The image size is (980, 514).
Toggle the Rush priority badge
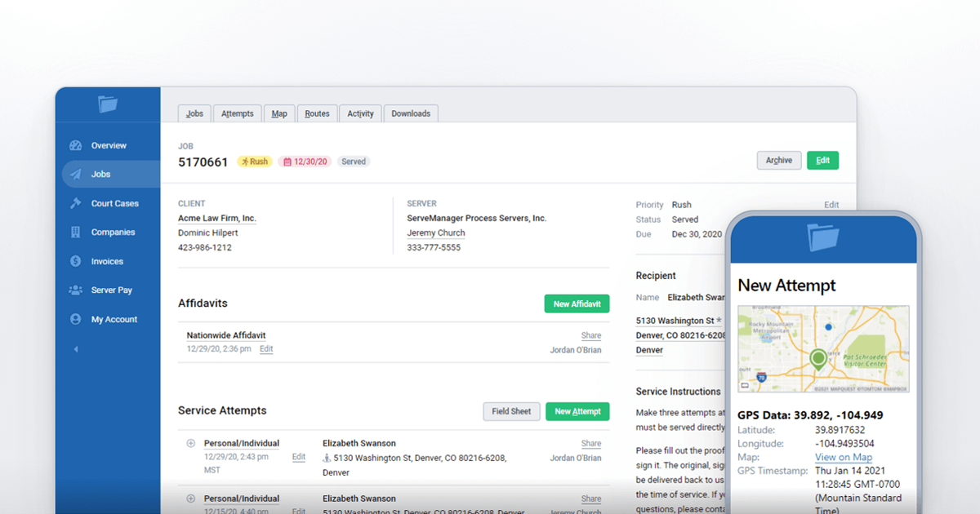click(x=254, y=161)
